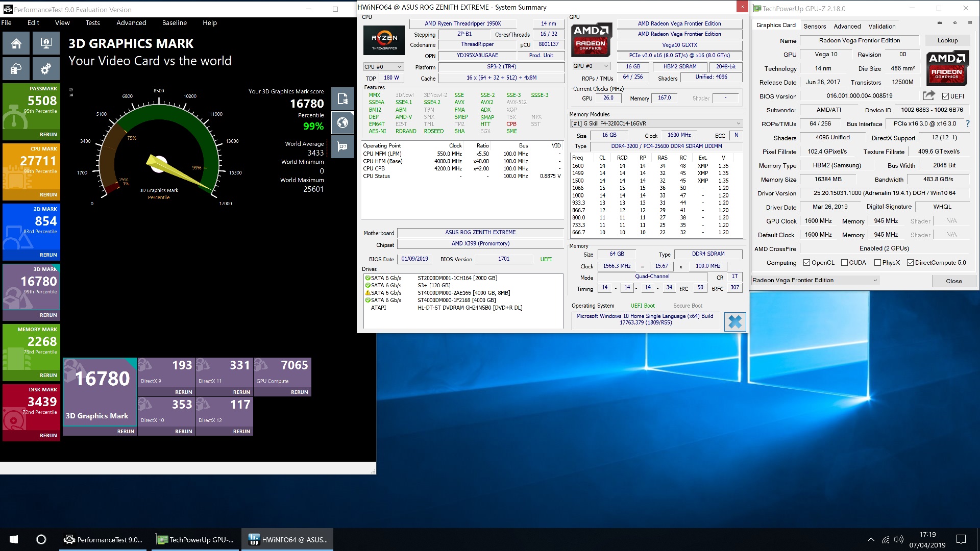Open the Advanced menu in PerformanceTest
This screenshot has width=980, height=551.
[131, 22]
